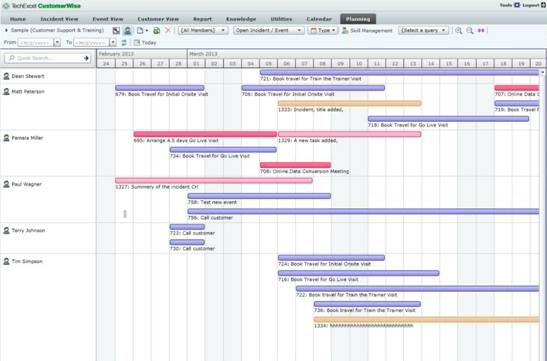Open the Open Incident / Event dropdown
The height and width of the screenshot is (361, 547).
tap(268, 30)
